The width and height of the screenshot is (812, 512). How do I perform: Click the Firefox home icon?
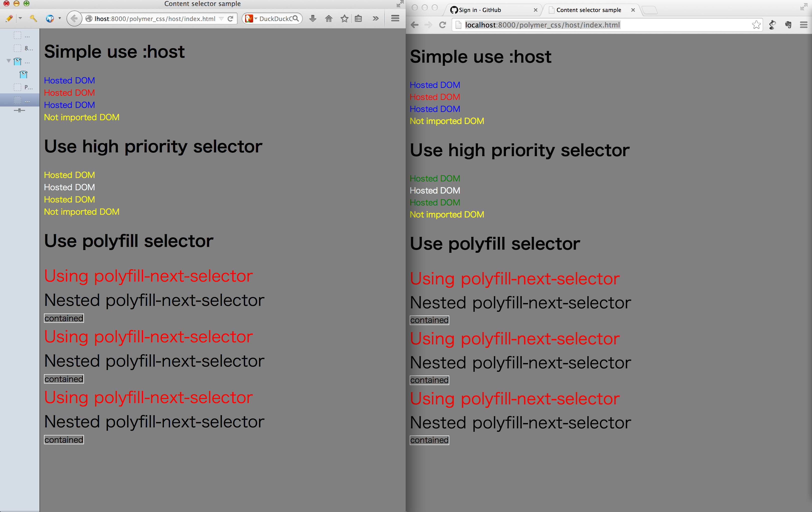pyautogui.click(x=329, y=18)
